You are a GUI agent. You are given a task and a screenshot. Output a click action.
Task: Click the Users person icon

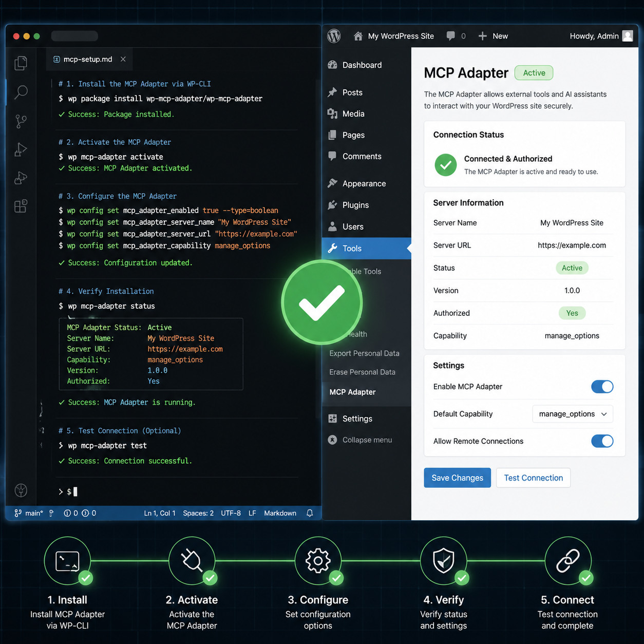(x=332, y=226)
